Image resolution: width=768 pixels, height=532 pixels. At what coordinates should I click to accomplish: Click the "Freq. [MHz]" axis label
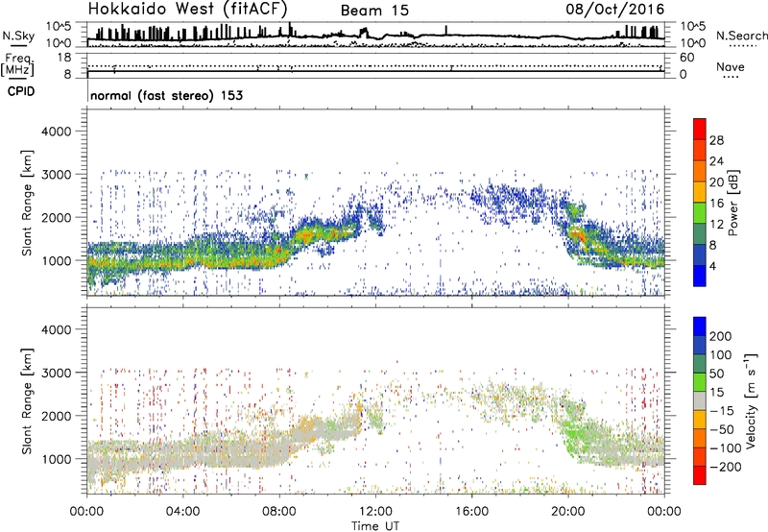tap(17, 65)
